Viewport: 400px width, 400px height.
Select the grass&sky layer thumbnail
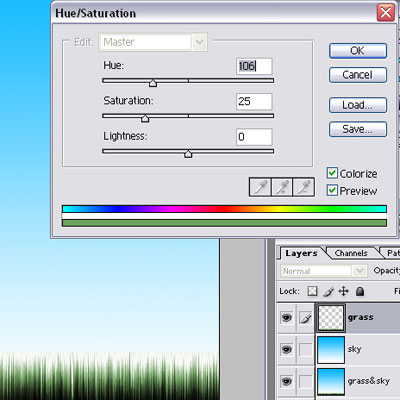coord(331,381)
